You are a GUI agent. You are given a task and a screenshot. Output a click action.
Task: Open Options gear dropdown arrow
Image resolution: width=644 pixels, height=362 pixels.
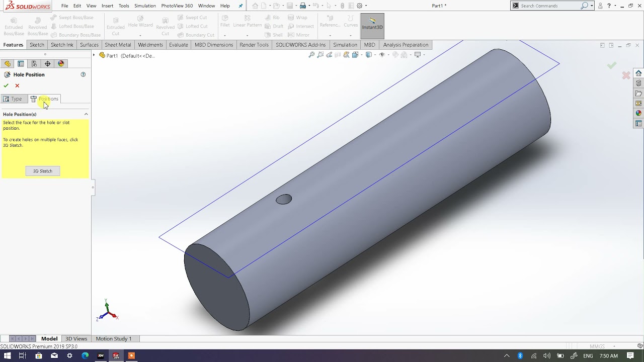(x=366, y=6)
